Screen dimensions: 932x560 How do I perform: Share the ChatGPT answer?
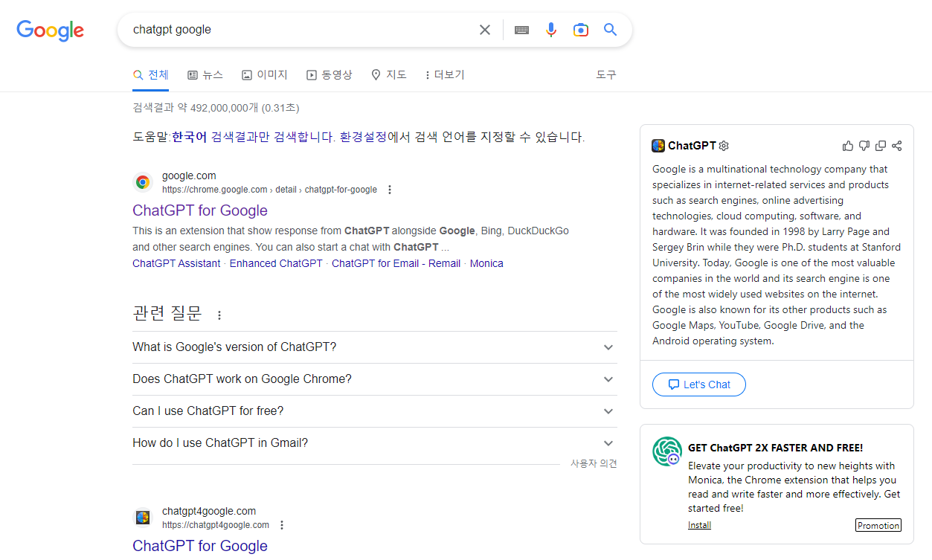tap(897, 146)
